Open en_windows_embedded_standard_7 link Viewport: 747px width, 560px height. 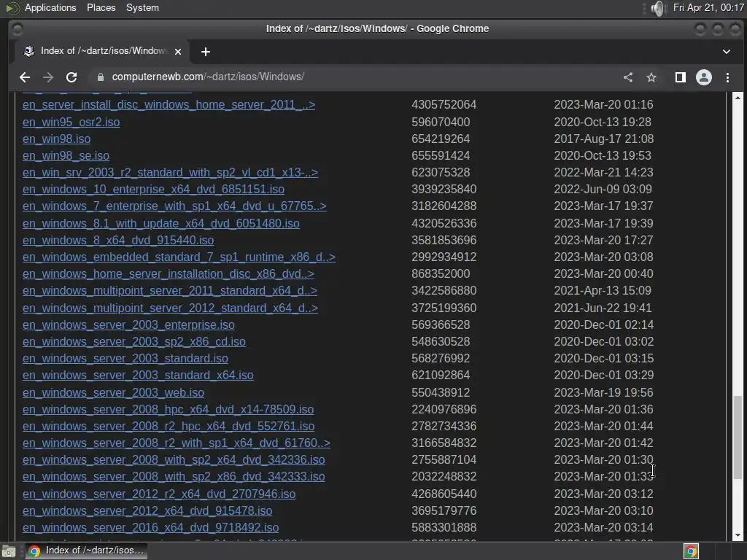click(x=179, y=257)
